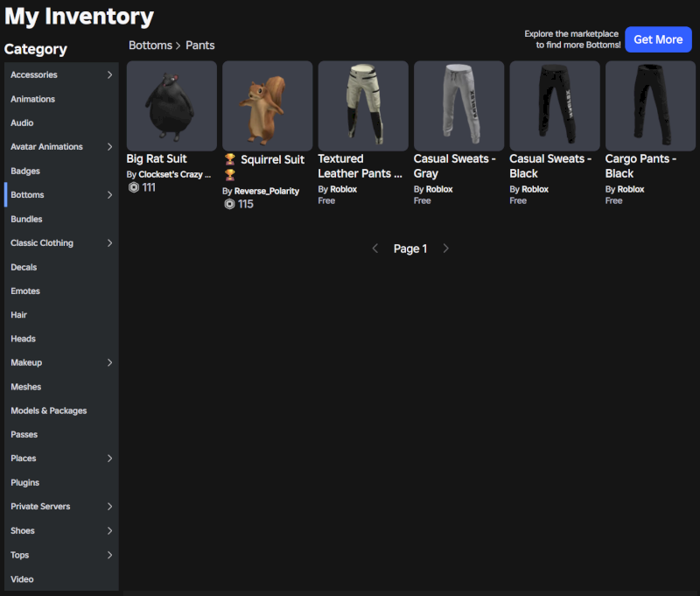Select the Makeup category label
This screenshot has height=596, width=700.
[x=26, y=362]
